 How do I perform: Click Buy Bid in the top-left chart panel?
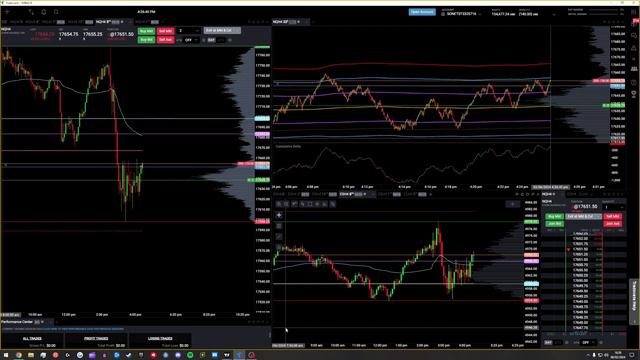[x=146, y=40]
